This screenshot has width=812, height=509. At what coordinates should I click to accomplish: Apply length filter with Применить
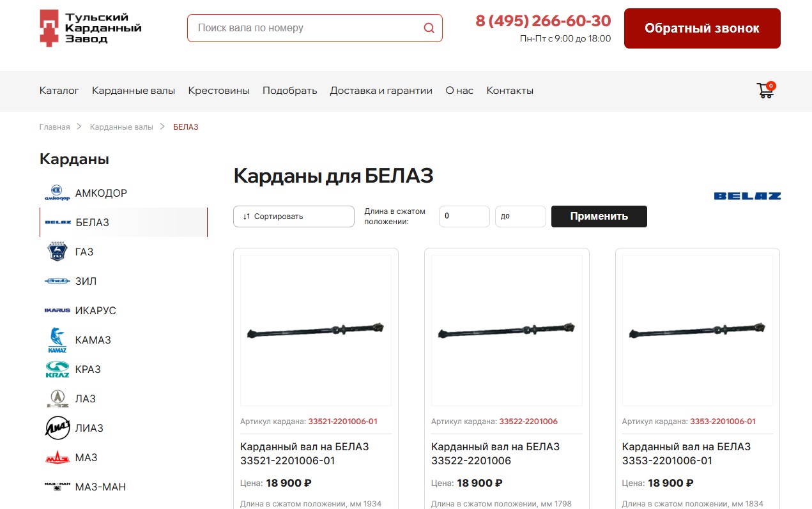pyautogui.click(x=599, y=217)
